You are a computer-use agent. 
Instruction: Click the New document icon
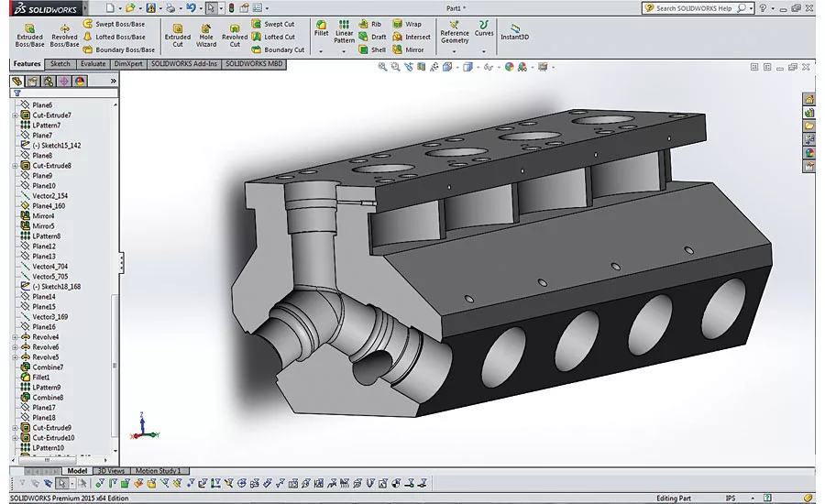(110, 8)
